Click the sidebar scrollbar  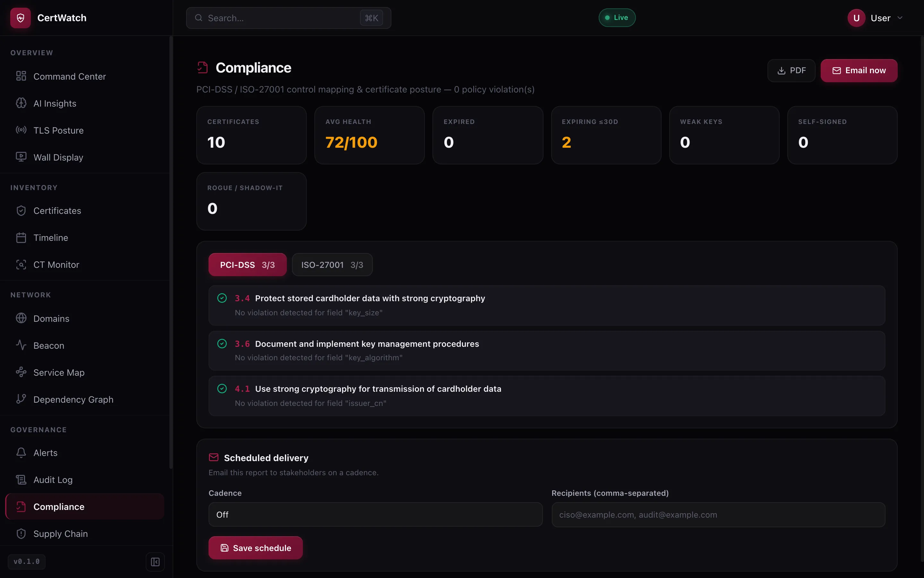click(x=171, y=252)
